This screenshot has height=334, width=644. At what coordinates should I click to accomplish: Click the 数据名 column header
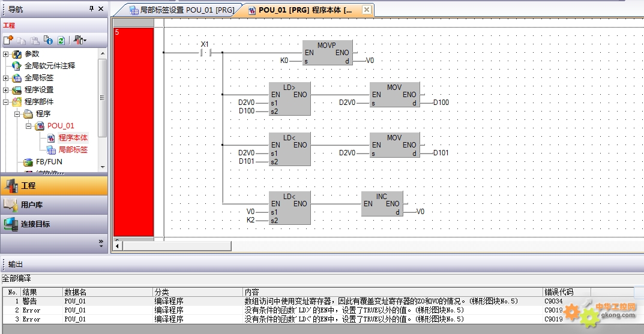click(x=107, y=292)
